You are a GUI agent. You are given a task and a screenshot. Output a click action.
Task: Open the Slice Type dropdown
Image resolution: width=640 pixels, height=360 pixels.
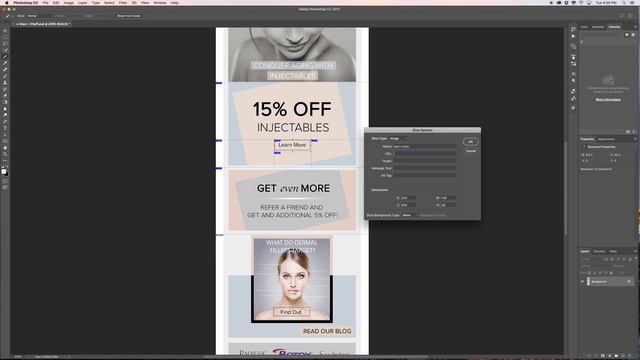[x=398, y=139]
